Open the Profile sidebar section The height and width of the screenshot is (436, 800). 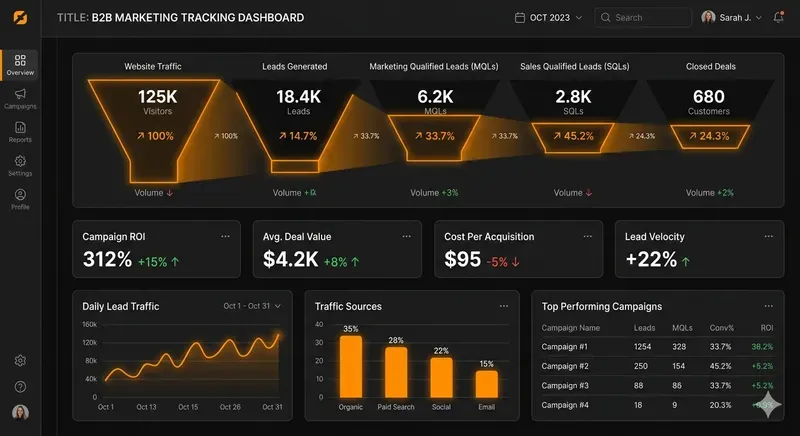pyautogui.click(x=20, y=199)
